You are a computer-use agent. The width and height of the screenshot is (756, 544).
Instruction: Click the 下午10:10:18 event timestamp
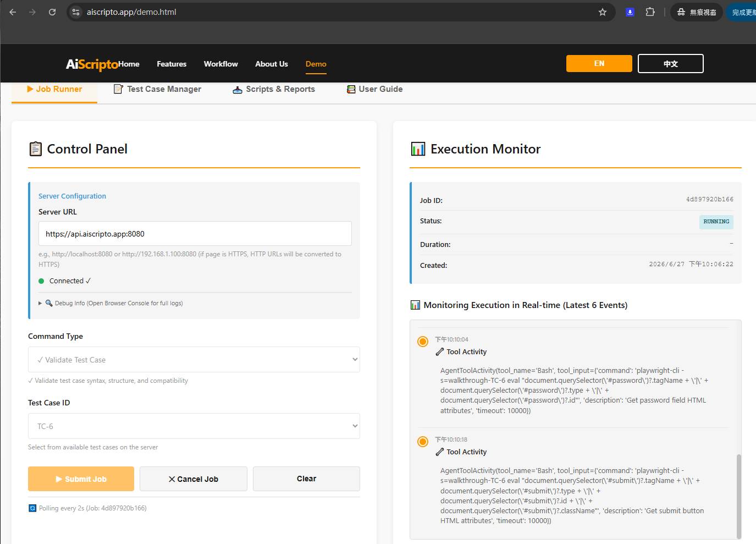451,439
